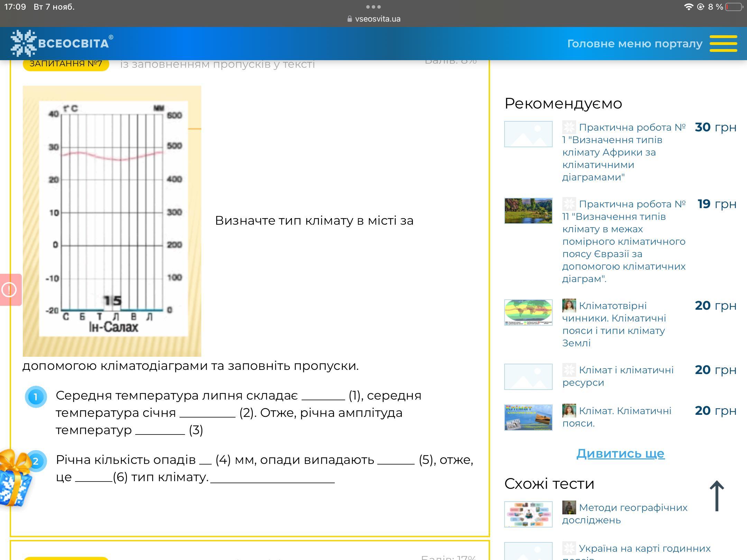Click the Всеосвіта snowflake logo
Viewport: 747px width, 560px height.
pos(23,43)
